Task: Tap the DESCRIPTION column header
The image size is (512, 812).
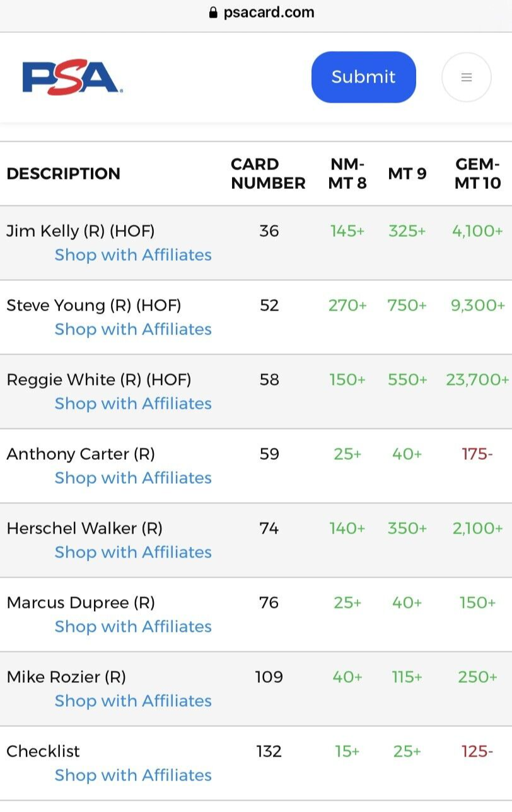Action: click(x=63, y=174)
